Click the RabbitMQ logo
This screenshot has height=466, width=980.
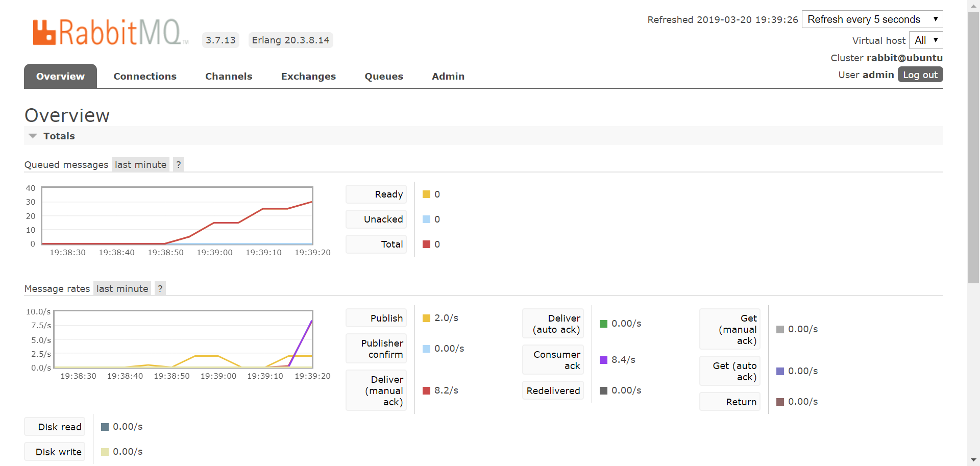click(x=110, y=32)
